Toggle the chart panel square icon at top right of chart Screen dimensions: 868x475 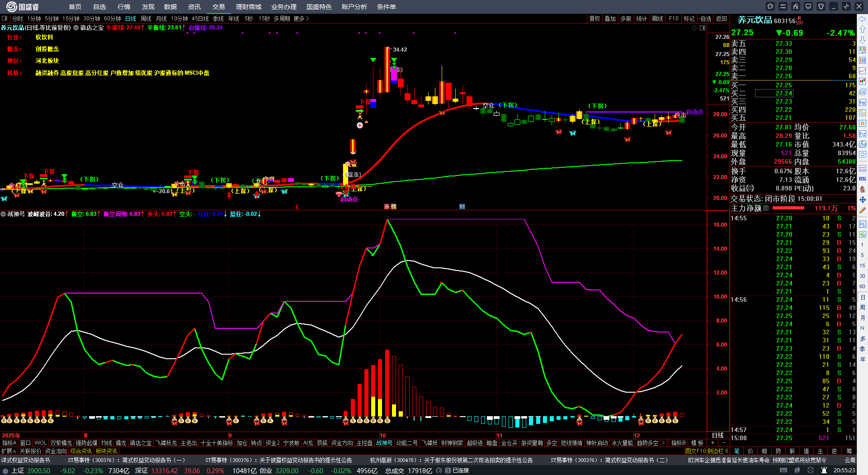click(x=703, y=28)
